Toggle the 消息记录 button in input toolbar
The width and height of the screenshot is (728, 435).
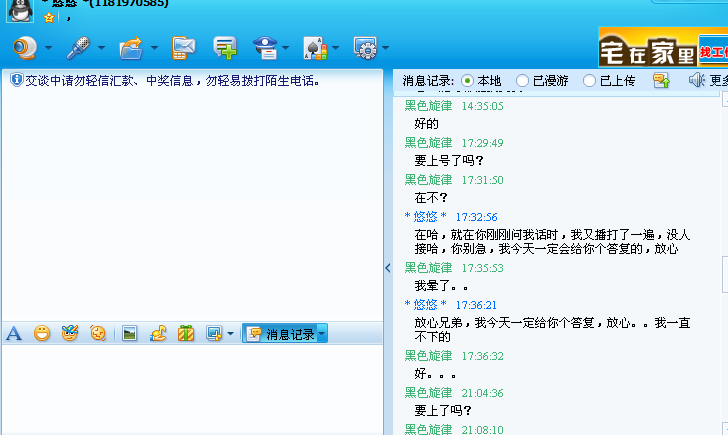click(x=280, y=334)
